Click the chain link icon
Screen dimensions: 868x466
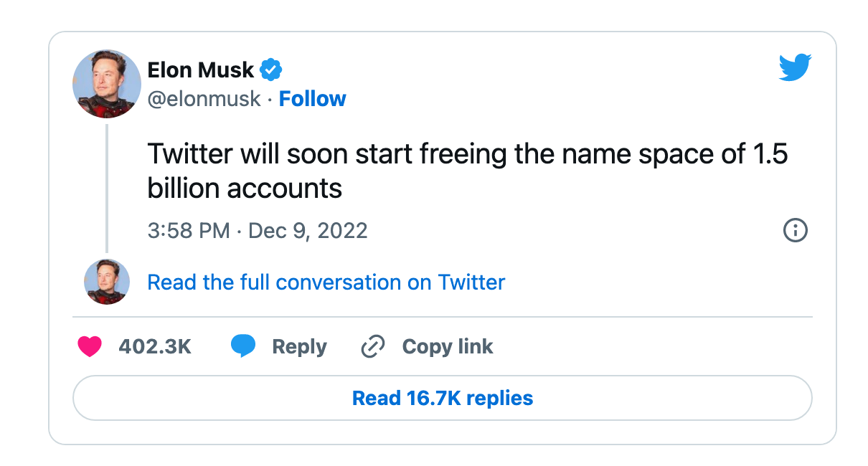coord(373,346)
